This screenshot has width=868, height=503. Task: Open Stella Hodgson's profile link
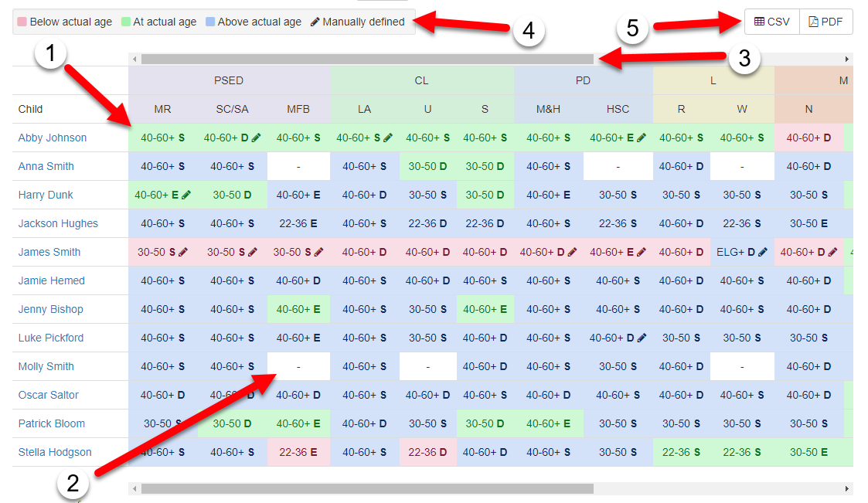(55, 452)
